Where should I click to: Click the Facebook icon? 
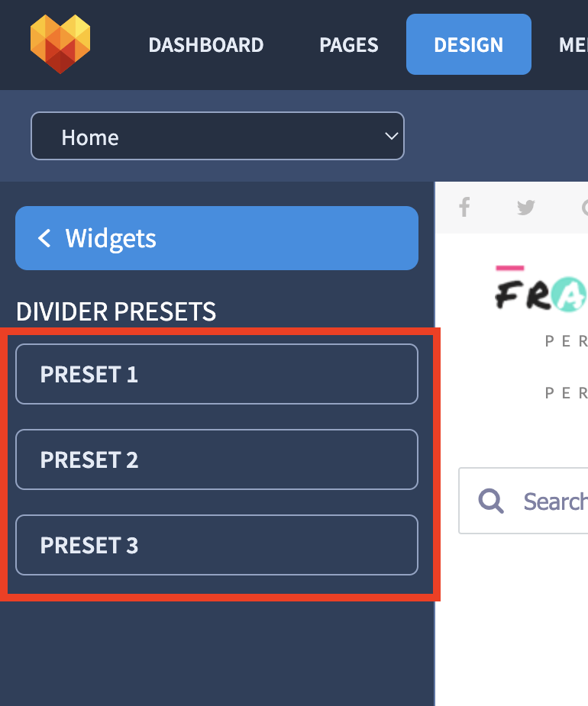[x=464, y=207]
